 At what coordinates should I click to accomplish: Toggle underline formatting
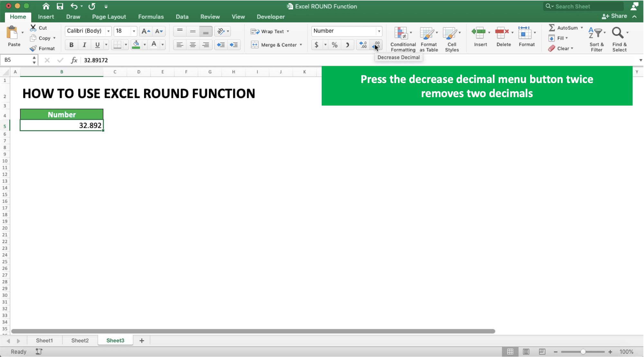click(97, 45)
